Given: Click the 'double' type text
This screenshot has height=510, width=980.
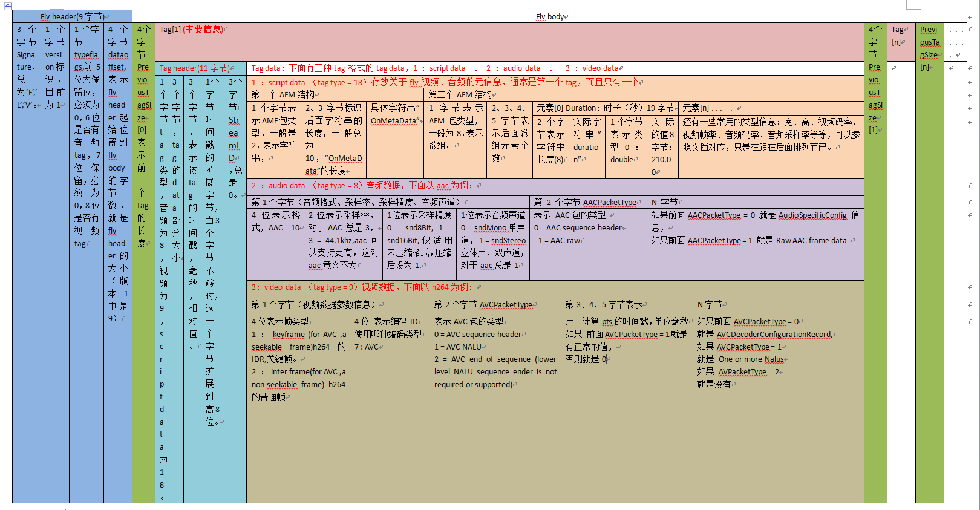Looking at the screenshot, I should tap(622, 160).
